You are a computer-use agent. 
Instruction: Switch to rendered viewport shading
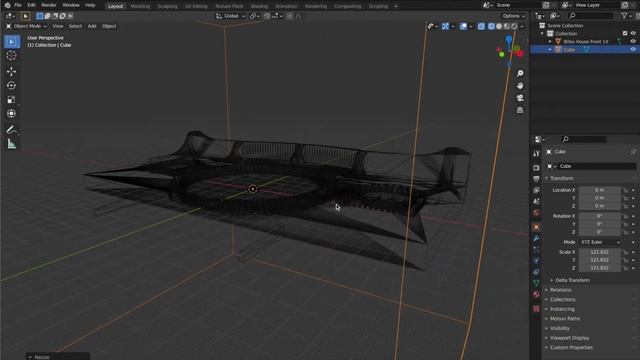point(514,26)
